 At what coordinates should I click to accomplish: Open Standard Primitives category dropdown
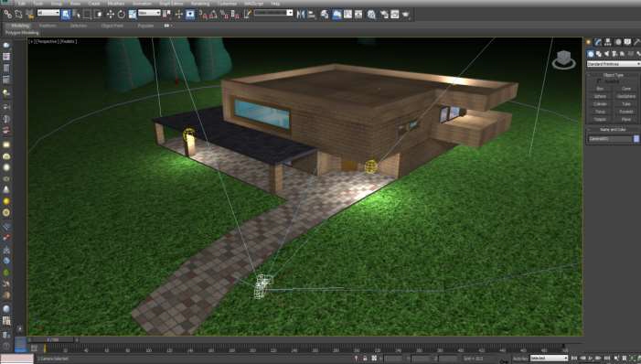[x=614, y=64]
